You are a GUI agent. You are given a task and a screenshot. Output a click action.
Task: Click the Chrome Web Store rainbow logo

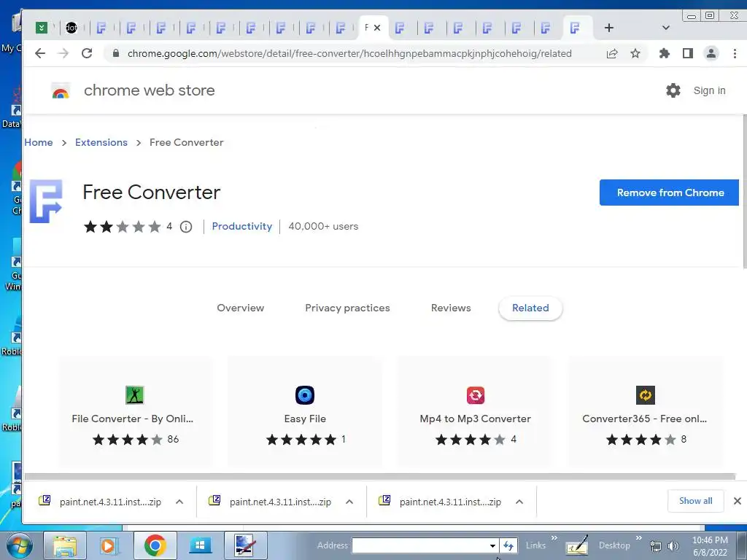[61, 90]
